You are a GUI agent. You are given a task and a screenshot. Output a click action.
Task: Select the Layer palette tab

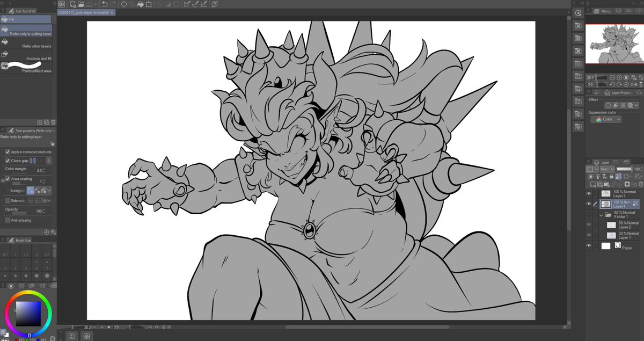click(x=602, y=162)
